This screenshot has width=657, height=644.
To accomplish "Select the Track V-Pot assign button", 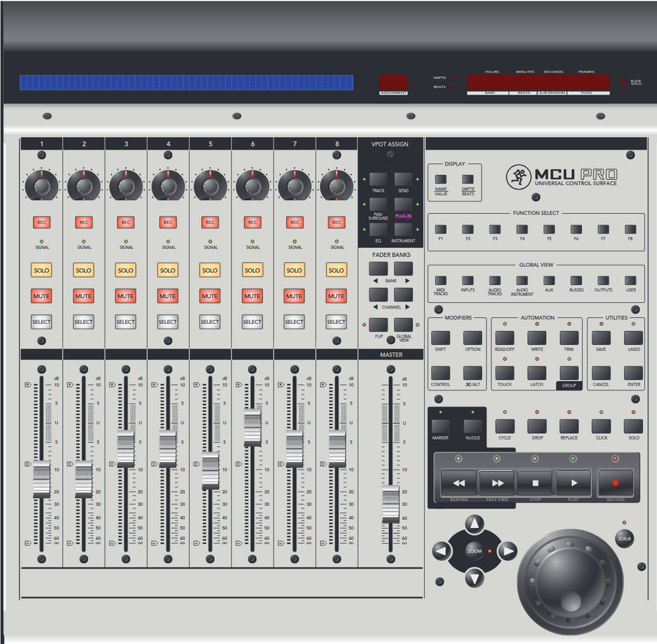I will pyautogui.click(x=378, y=180).
